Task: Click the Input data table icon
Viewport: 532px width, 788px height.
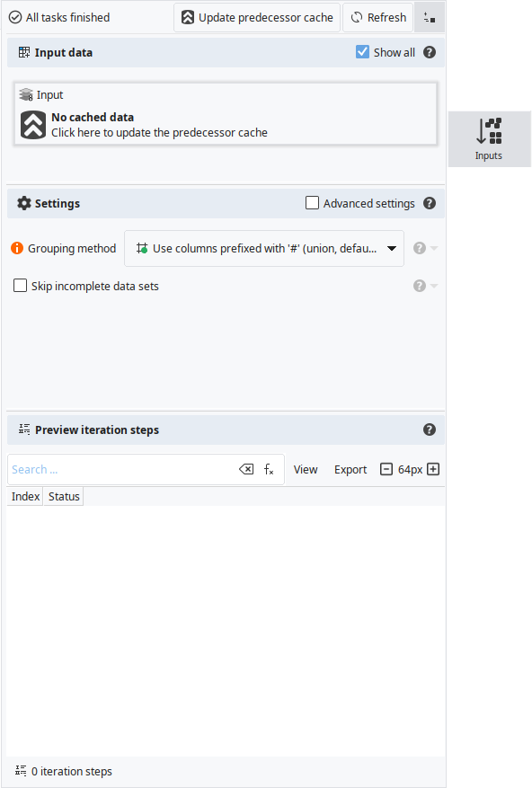Action: [x=23, y=52]
